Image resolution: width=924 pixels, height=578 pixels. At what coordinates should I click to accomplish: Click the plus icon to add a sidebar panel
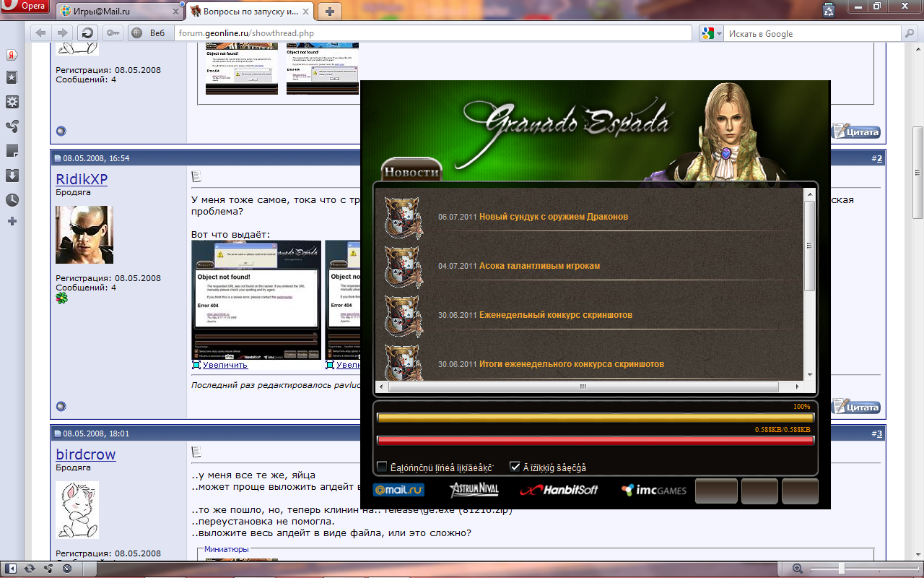[12, 221]
